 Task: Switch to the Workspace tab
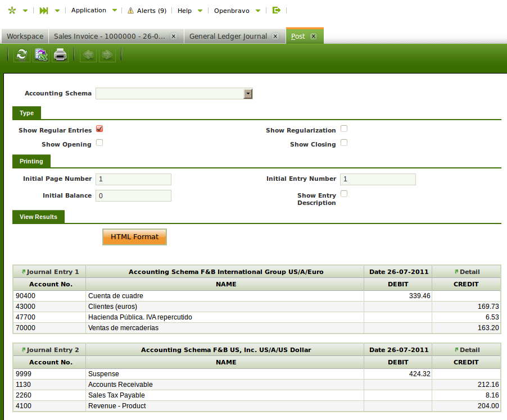coord(25,36)
